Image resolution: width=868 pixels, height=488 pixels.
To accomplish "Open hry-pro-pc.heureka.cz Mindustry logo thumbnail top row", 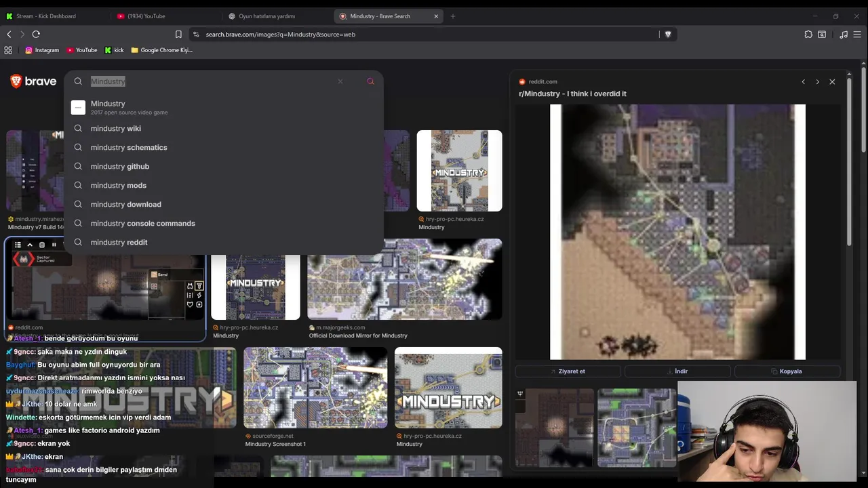I will (x=459, y=171).
